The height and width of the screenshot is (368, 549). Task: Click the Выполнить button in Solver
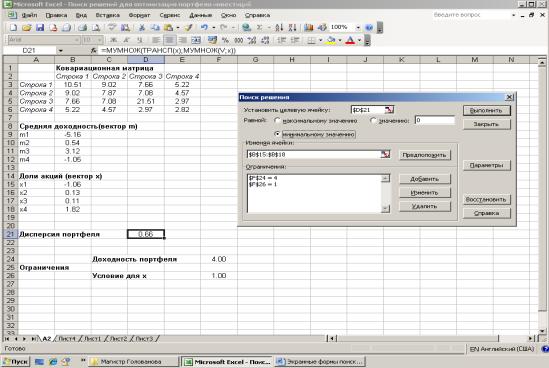[x=486, y=110]
